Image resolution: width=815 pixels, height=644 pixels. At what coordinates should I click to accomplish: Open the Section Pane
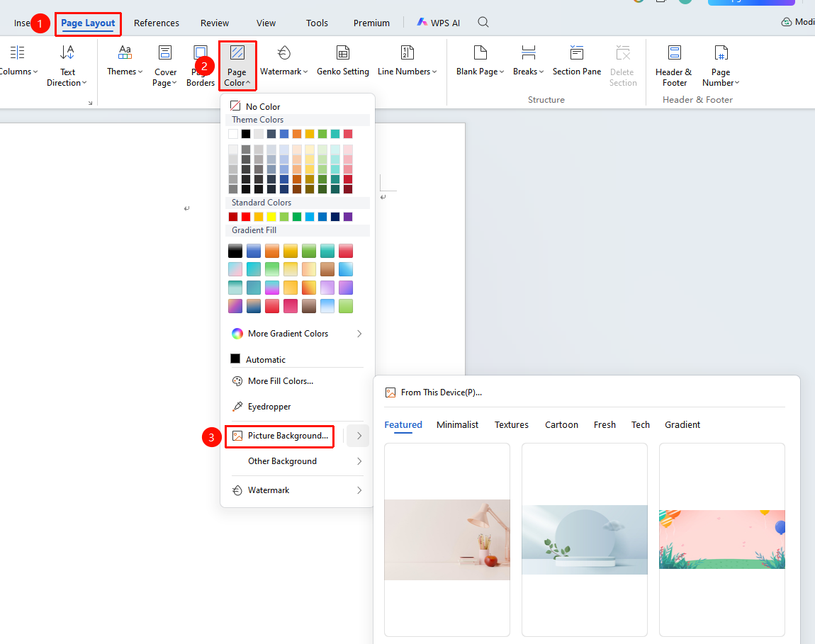click(577, 60)
